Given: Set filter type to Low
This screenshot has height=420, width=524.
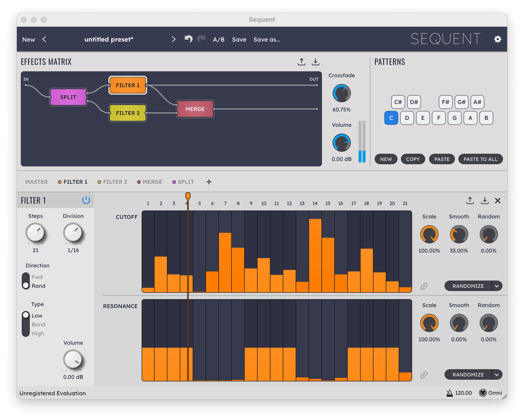Looking at the screenshot, I should [x=37, y=315].
